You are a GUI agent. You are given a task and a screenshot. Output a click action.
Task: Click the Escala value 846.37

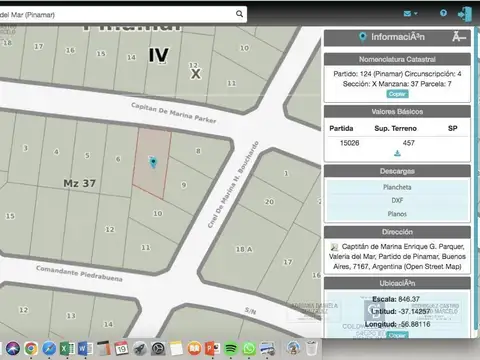(x=409, y=299)
